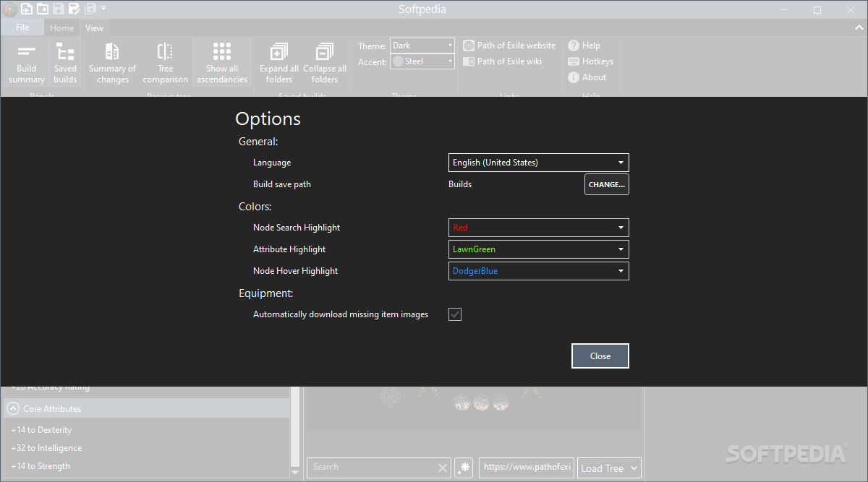Collapse all folders in saved builds

[325, 64]
